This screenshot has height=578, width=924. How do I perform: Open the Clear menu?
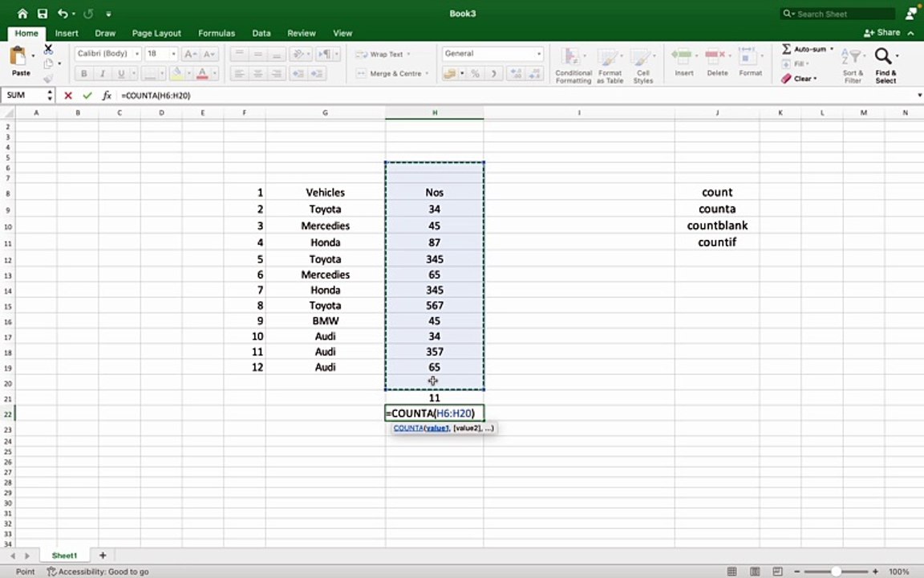800,79
